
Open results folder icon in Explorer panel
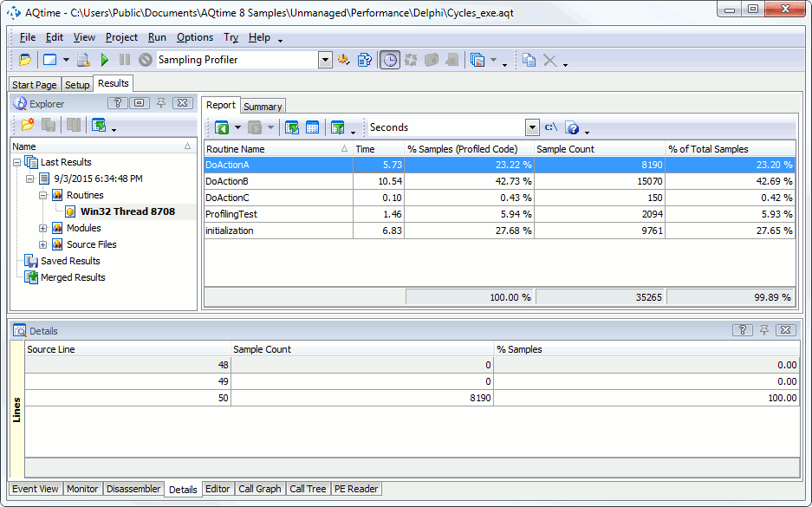click(27, 124)
